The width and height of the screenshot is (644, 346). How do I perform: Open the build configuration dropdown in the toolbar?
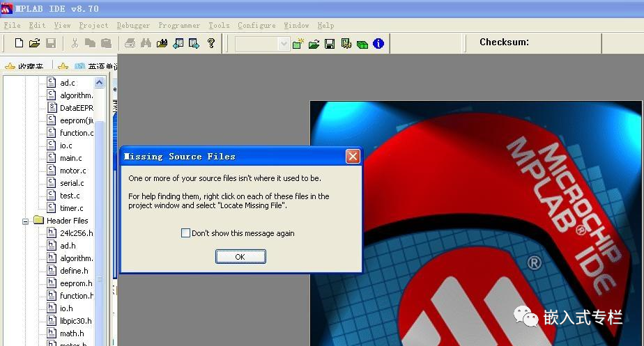[284, 44]
